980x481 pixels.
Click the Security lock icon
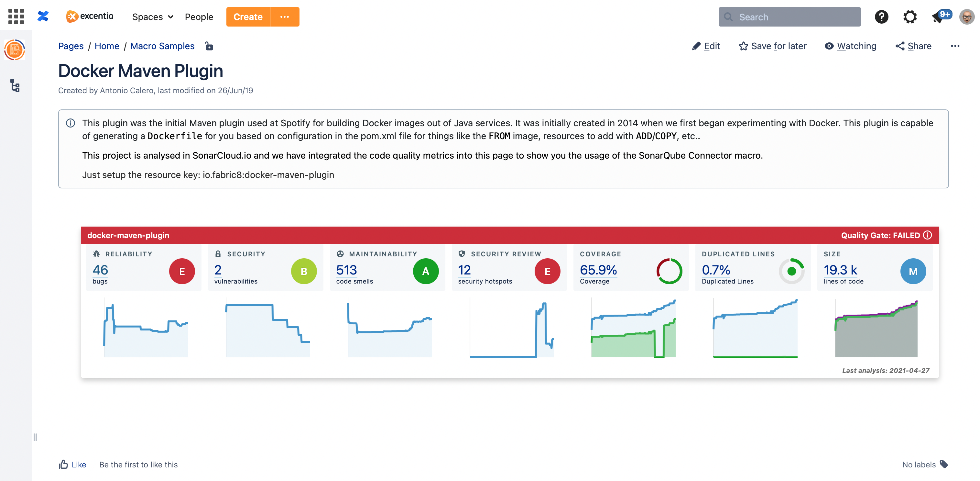218,254
